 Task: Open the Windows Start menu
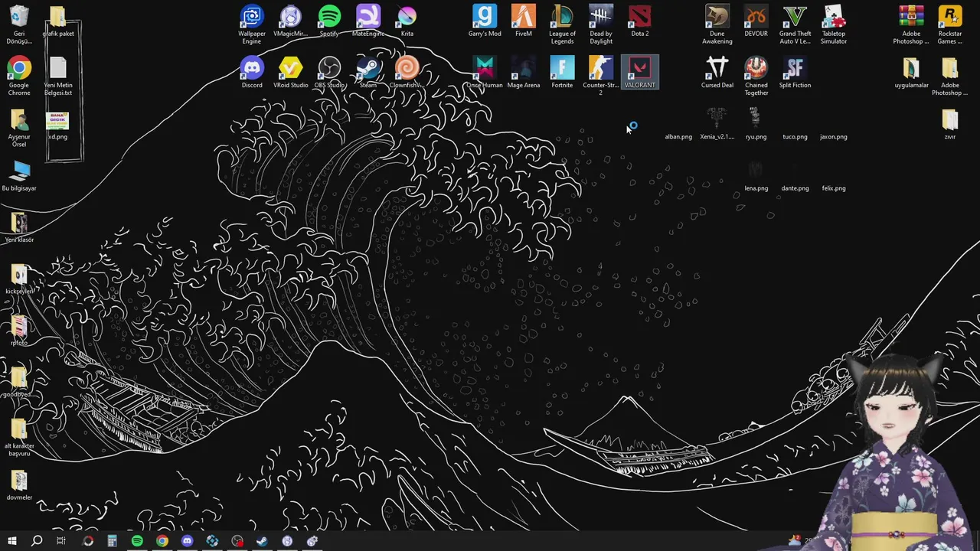coord(11,541)
